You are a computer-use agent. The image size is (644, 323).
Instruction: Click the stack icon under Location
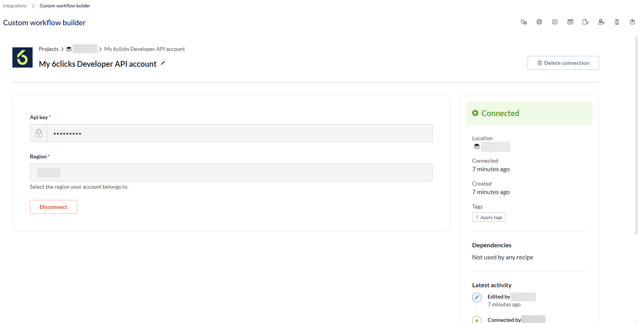pos(477,146)
